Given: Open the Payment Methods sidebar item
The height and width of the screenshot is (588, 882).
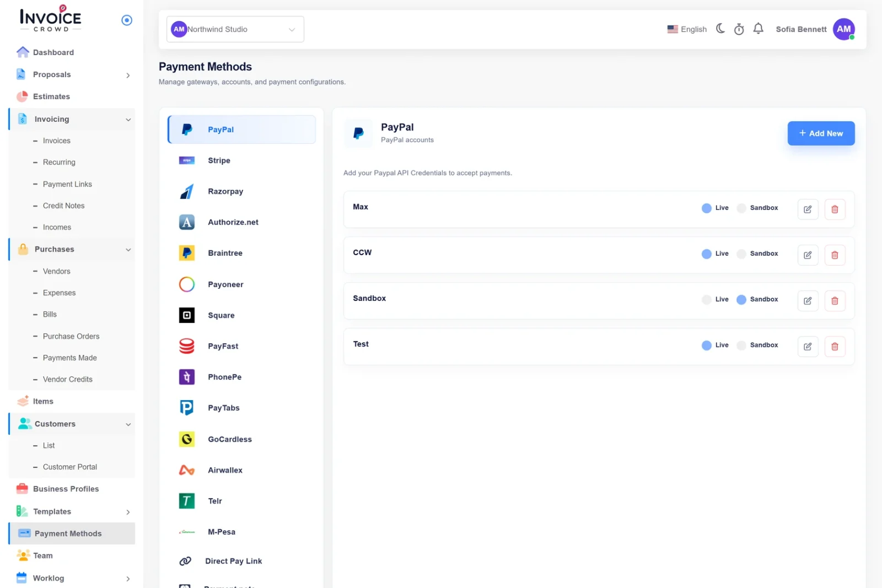Looking at the screenshot, I should [72, 533].
